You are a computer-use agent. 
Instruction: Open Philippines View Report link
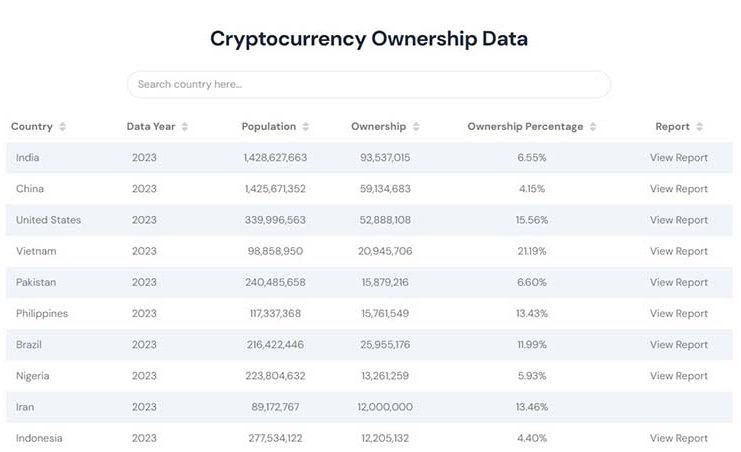click(678, 313)
